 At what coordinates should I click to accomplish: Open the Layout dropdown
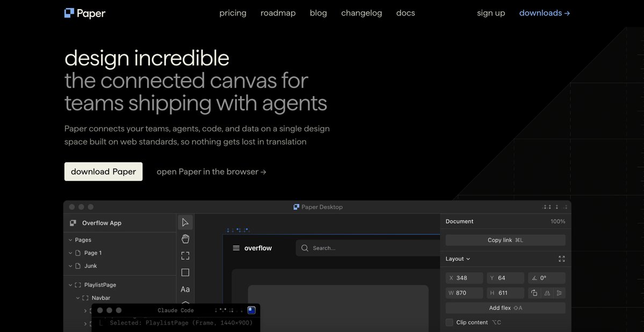[456, 259]
